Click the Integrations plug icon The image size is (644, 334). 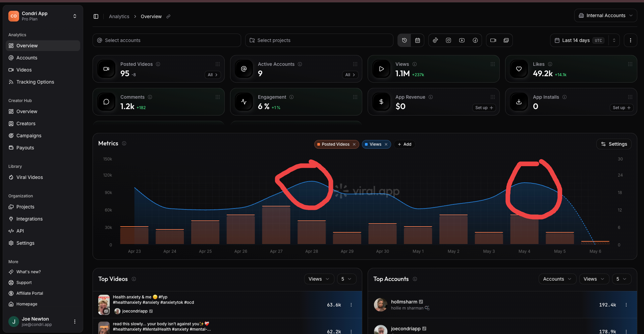(11, 219)
